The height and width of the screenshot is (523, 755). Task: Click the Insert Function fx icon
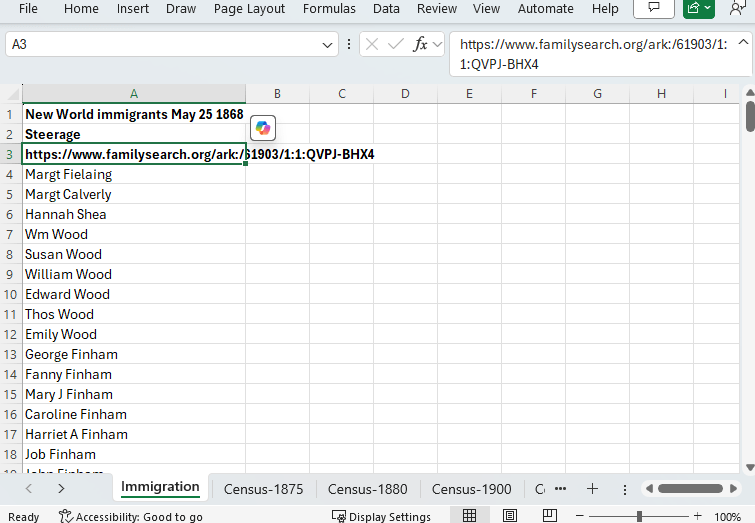[421, 45]
